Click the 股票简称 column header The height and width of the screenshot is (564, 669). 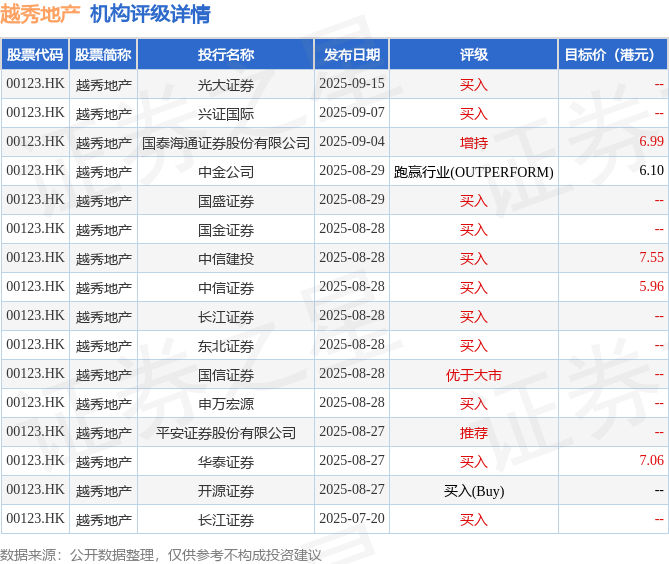click(103, 54)
